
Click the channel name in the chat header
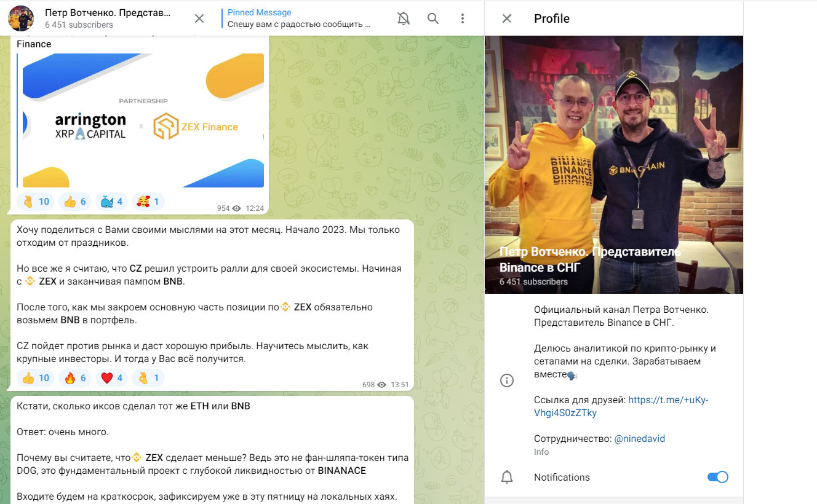[108, 12]
